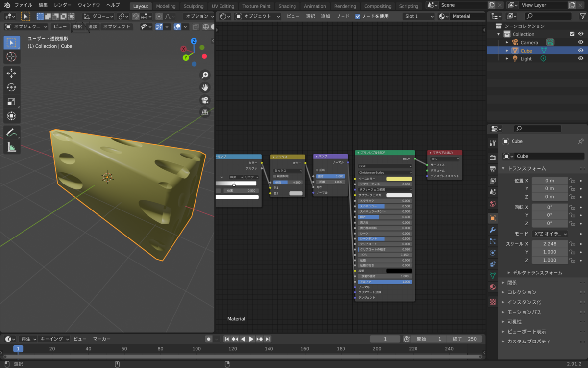Open the Slot 1 material slot dropdown

[419, 16]
